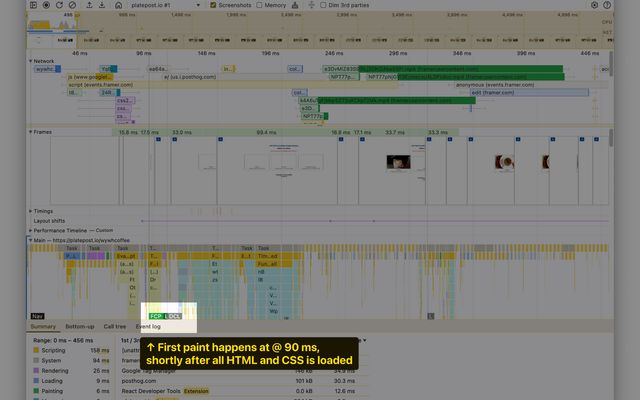Enable the Memory checkbox

[x=260, y=5]
